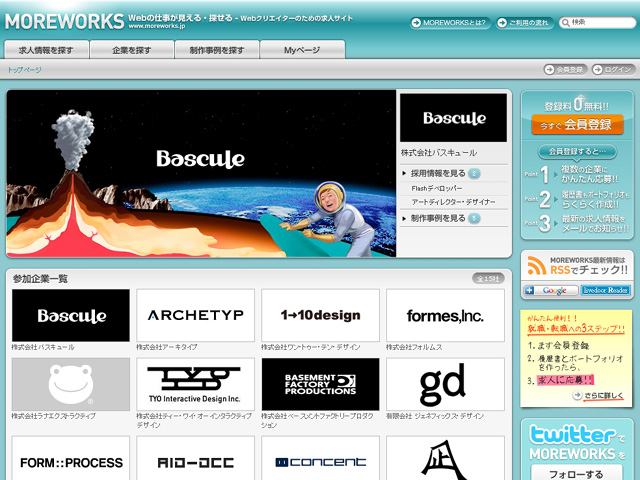The image size is (640, 480).
Task: Click the 株式会社フォルムス caption link
Action: (414, 347)
